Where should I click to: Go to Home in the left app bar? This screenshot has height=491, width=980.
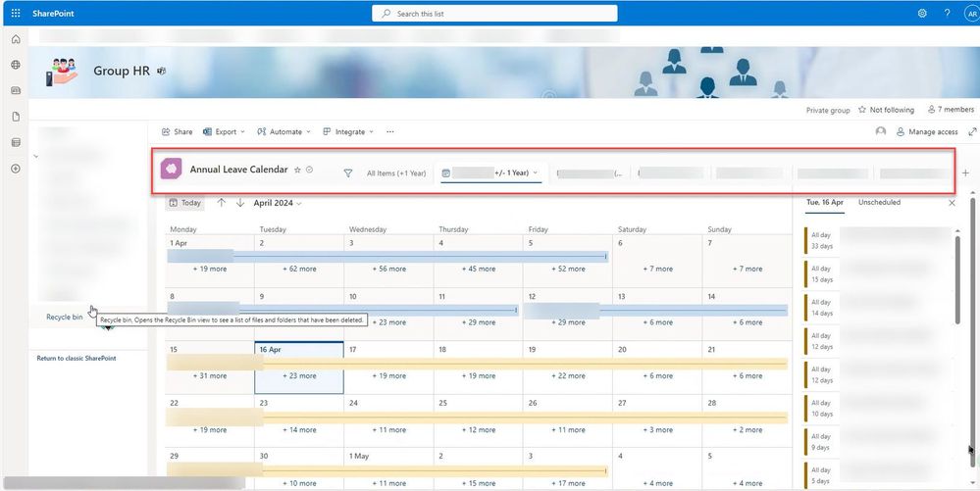[16, 39]
